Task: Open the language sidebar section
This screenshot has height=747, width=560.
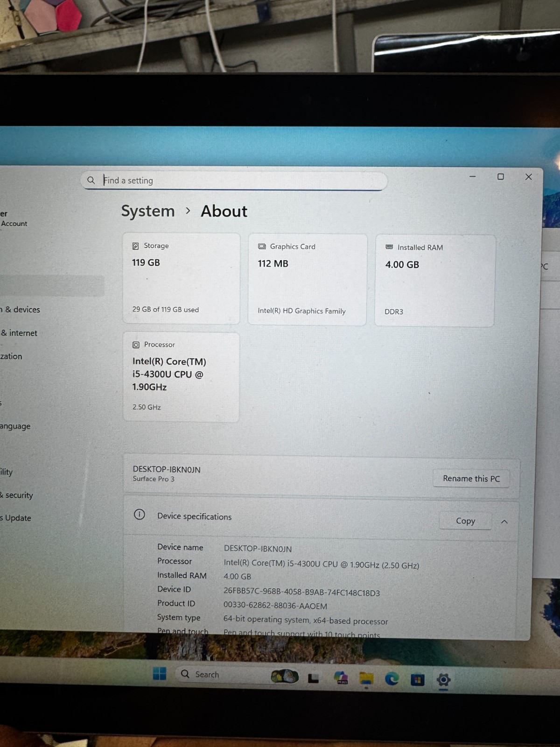Action: [15, 426]
